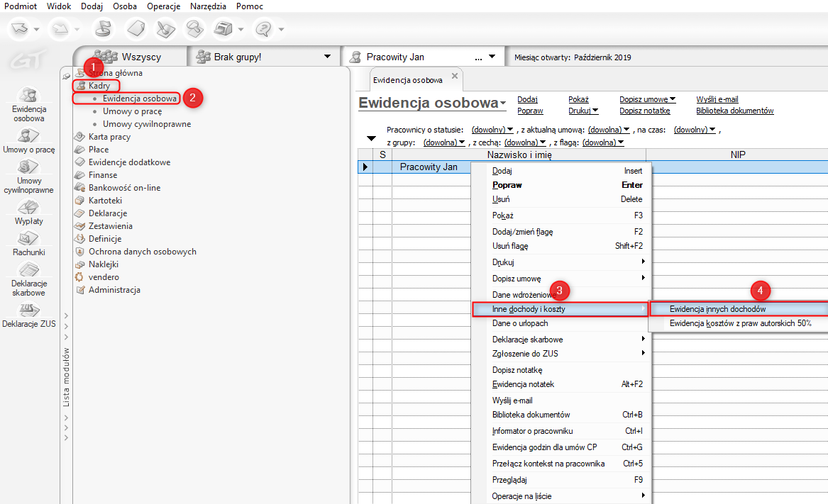Viewport: 828px width, 504px height.
Task: Open Kartoteki module in tree
Action: click(x=105, y=201)
